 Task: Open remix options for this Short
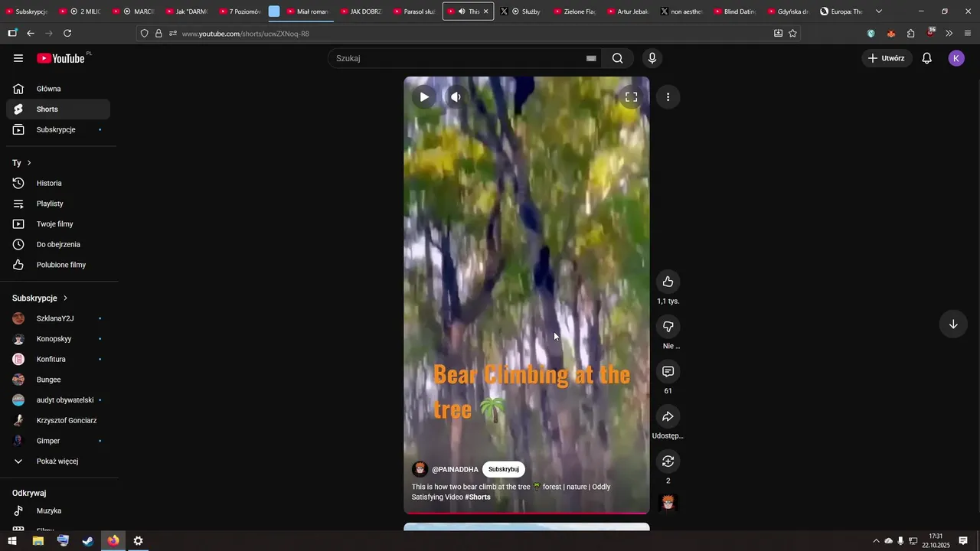[x=668, y=461]
